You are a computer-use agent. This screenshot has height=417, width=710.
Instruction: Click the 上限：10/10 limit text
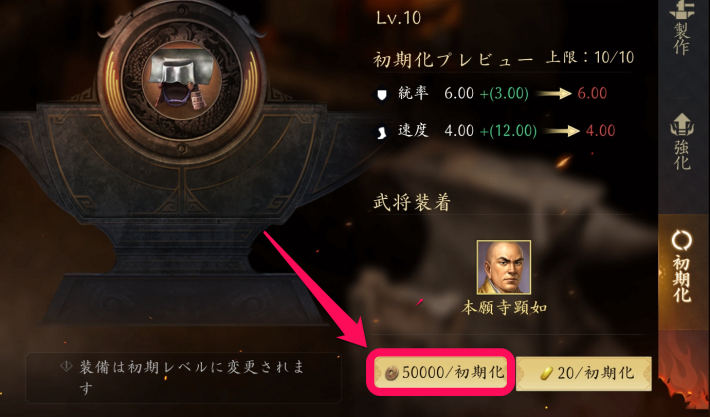point(590,58)
